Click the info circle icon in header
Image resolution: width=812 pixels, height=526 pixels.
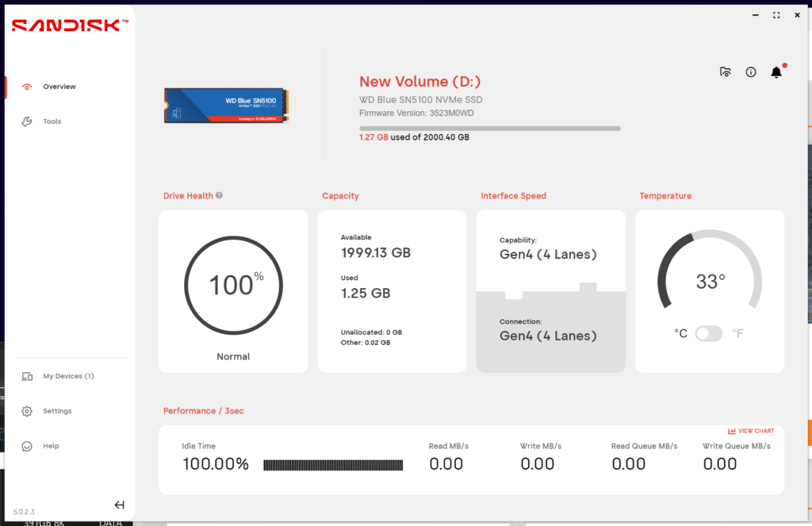tap(751, 72)
